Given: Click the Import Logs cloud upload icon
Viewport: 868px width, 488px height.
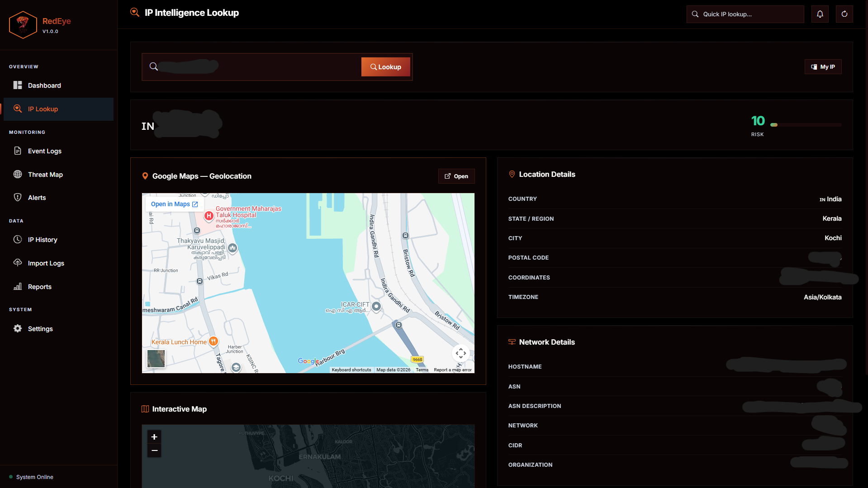Looking at the screenshot, I should (x=18, y=263).
